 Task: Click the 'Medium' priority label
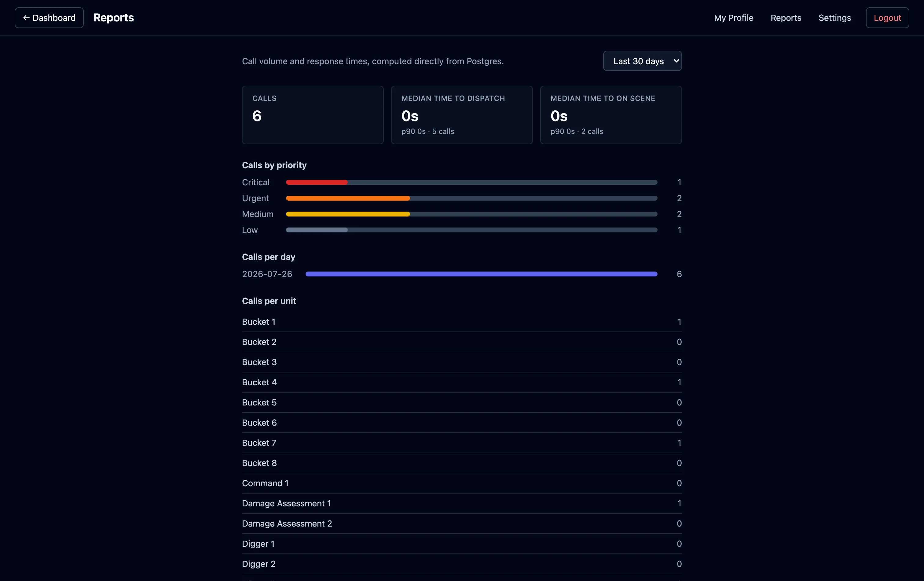tap(258, 214)
